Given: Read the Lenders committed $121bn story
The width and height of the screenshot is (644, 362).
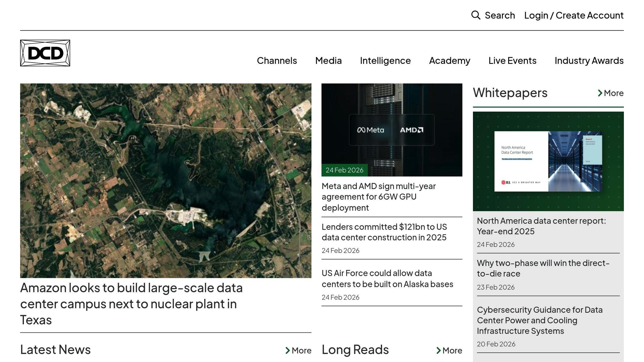Looking at the screenshot, I should pyautogui.click(x=384, y=232).
